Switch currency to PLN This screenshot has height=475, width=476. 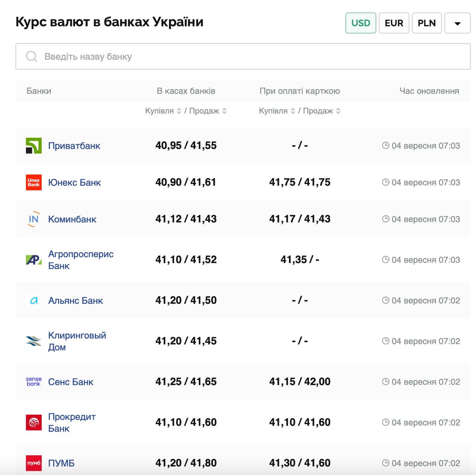(x=427, y=23)
